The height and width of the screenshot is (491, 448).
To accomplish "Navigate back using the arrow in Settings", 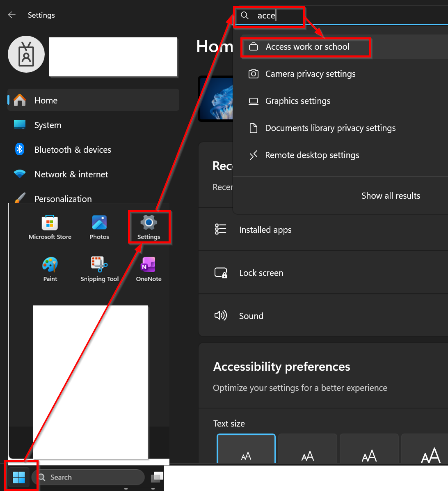I will point(11,15).
